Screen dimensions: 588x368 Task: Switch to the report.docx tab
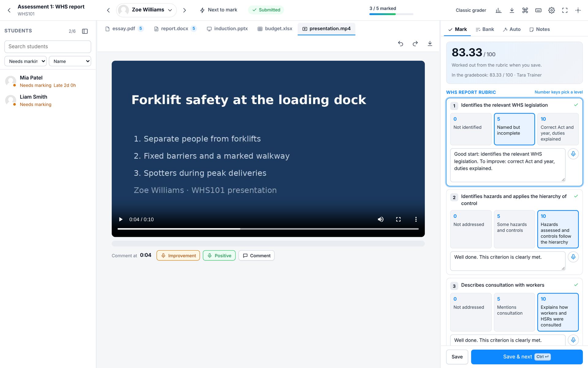(175, 29)
